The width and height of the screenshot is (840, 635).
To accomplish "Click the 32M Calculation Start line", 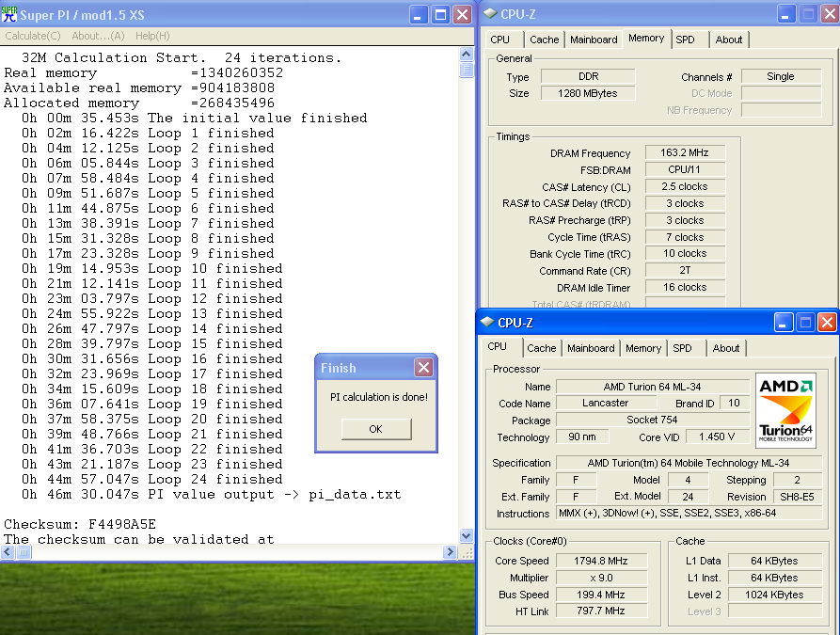I will point(181,57).
